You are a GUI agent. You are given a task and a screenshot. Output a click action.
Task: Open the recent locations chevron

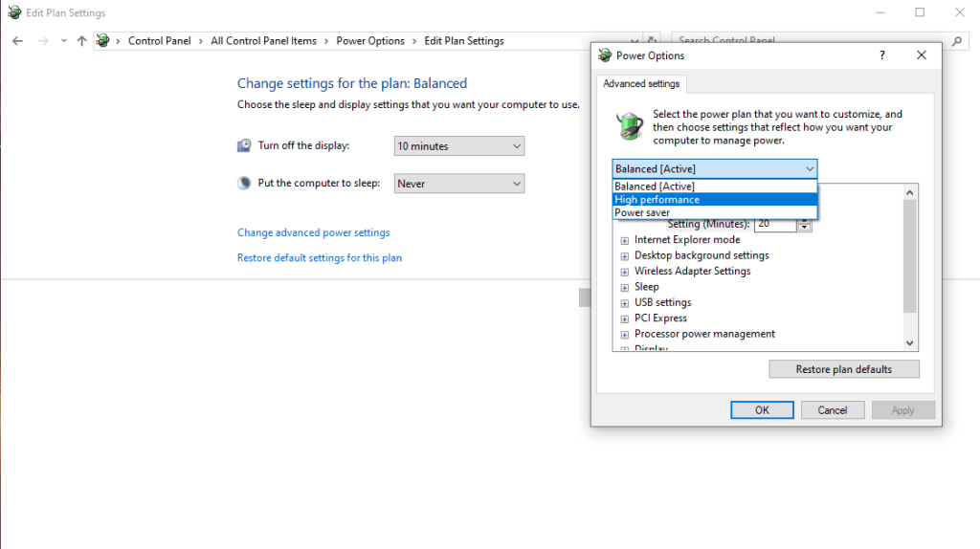(63, 41)
